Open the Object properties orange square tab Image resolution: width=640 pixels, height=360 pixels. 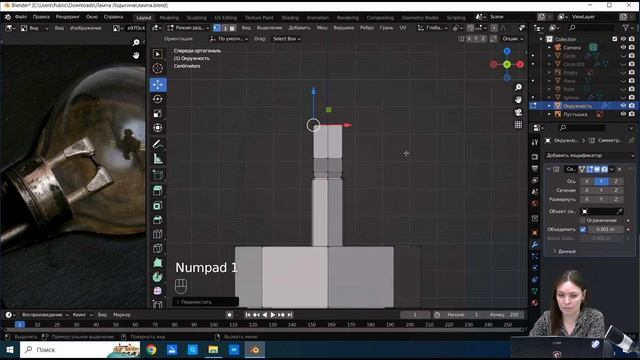tap(535, 233)
